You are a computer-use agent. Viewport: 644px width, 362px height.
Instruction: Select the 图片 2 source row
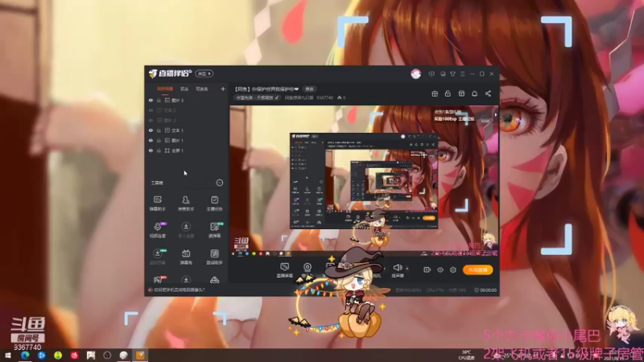click(x=187, y=121)
